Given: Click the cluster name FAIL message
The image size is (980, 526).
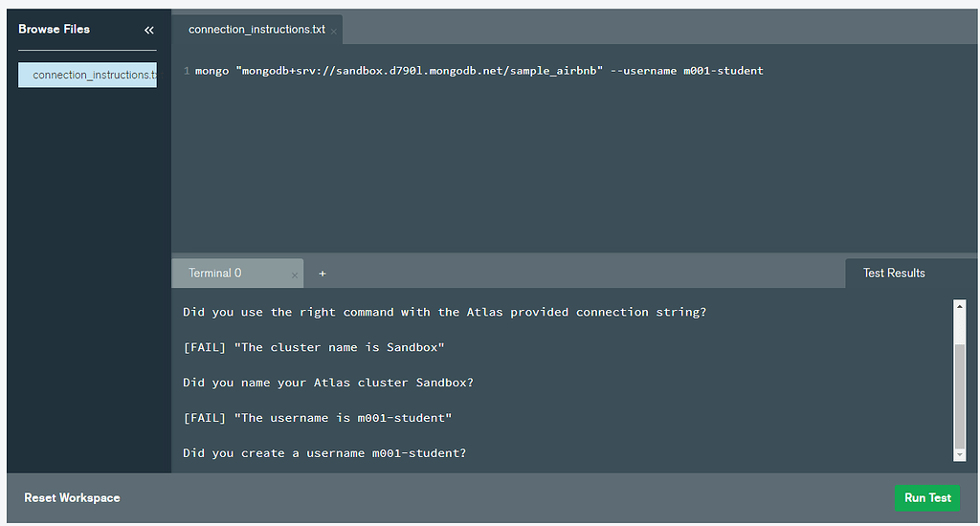Looking at the screenshot, I should point(314,347).
